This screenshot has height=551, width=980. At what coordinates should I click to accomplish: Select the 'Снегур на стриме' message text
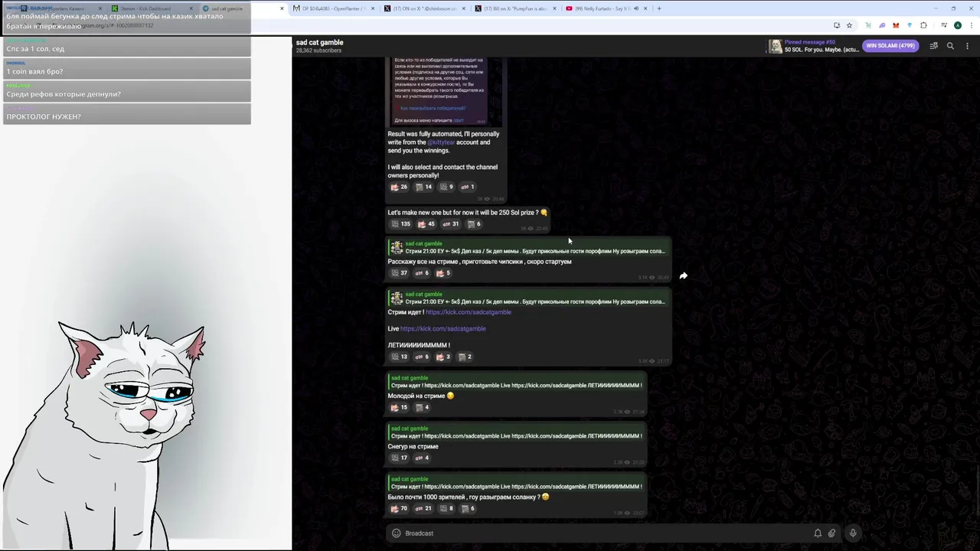tap(413, 447)
